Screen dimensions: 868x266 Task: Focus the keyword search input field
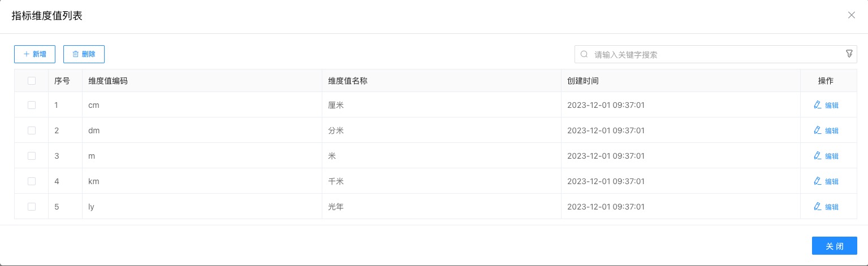pos(712,54)
